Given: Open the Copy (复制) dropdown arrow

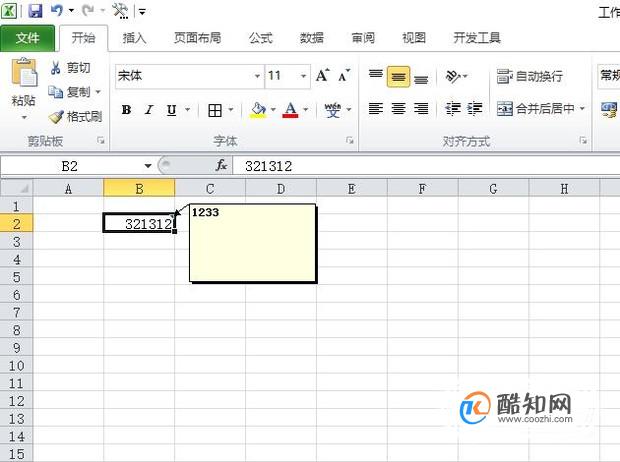Looking at the screenshot, I should point(98,92).
